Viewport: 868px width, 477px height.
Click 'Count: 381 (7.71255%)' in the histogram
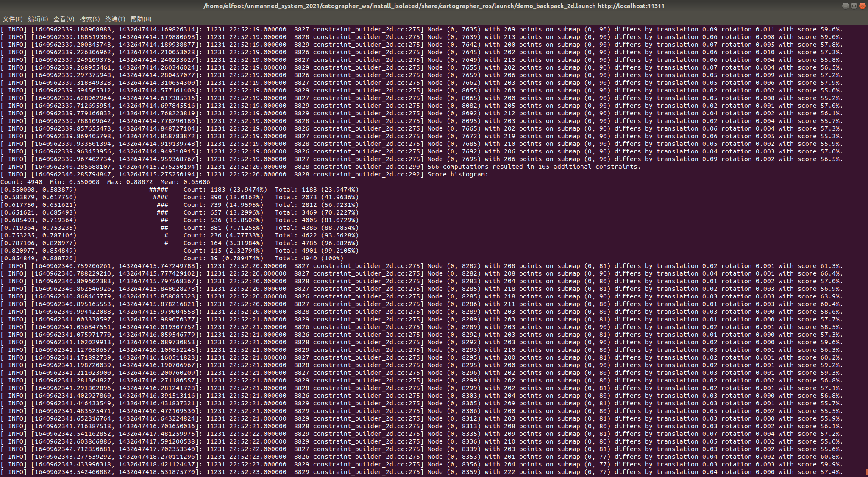(223, 228)
